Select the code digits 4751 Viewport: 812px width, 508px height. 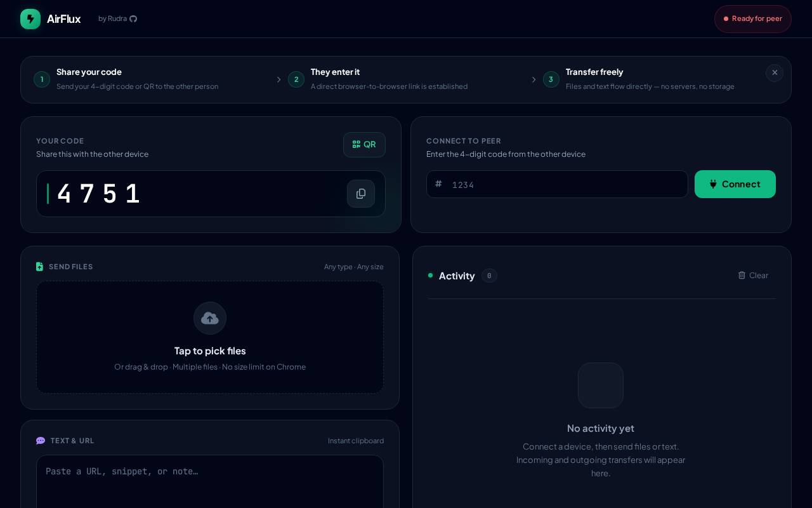point(98,194)
